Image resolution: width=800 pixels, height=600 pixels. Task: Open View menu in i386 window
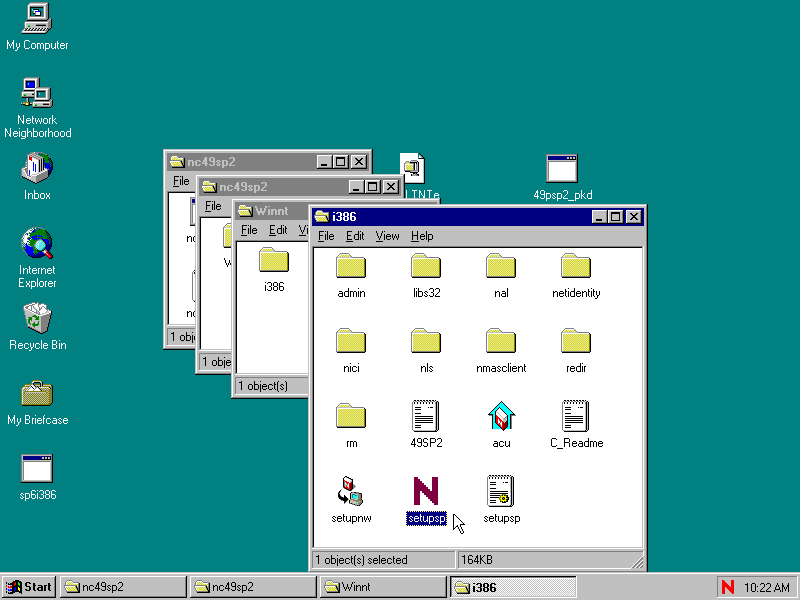(387, 236)
